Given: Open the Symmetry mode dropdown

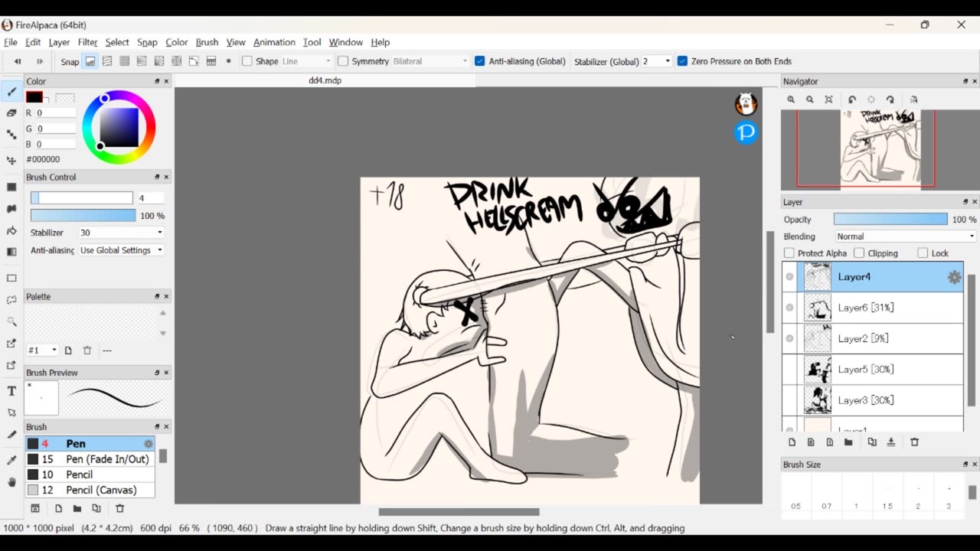Looking at the screenshot, I should 430,61.
